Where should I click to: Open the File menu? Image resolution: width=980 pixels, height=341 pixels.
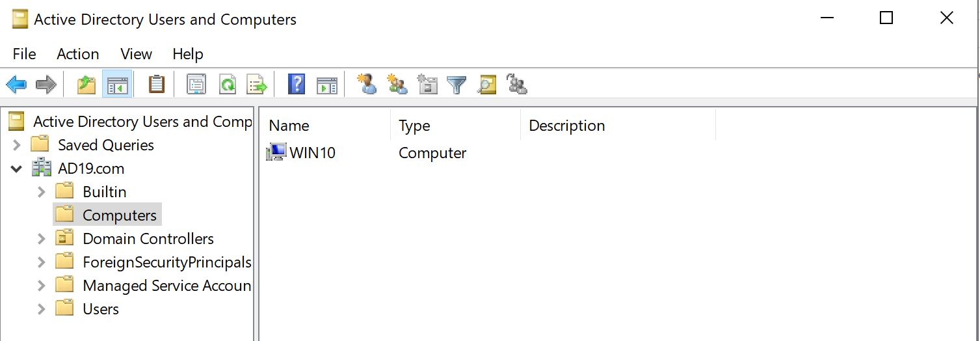coord(25,54)
